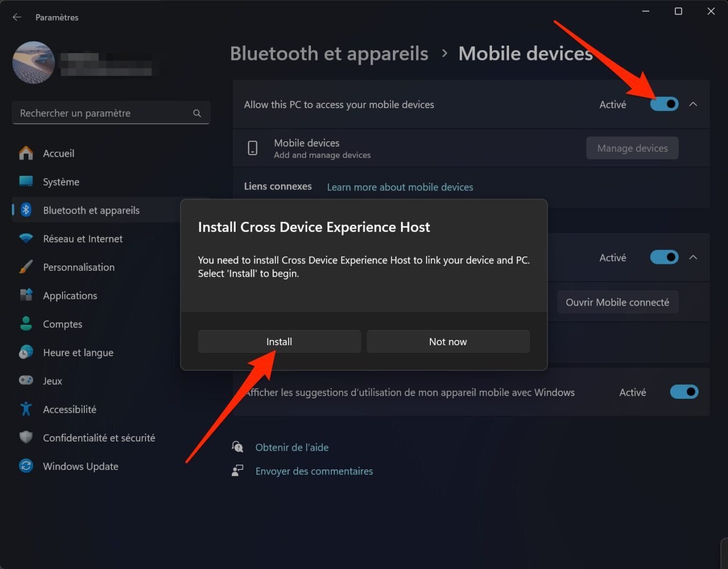This screenshot has width=728, height=569.
Task: Maximize the Paramètres window
Action: point(678,11)
